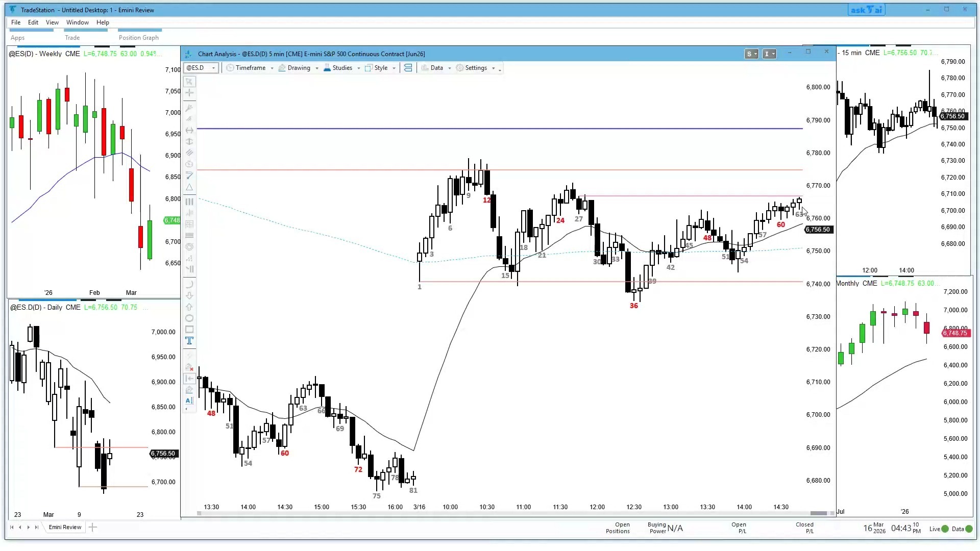Screen dimensions: 980x551
Task: Select the crosshair tool in drawing toolbar
Action: coord(189,93)
